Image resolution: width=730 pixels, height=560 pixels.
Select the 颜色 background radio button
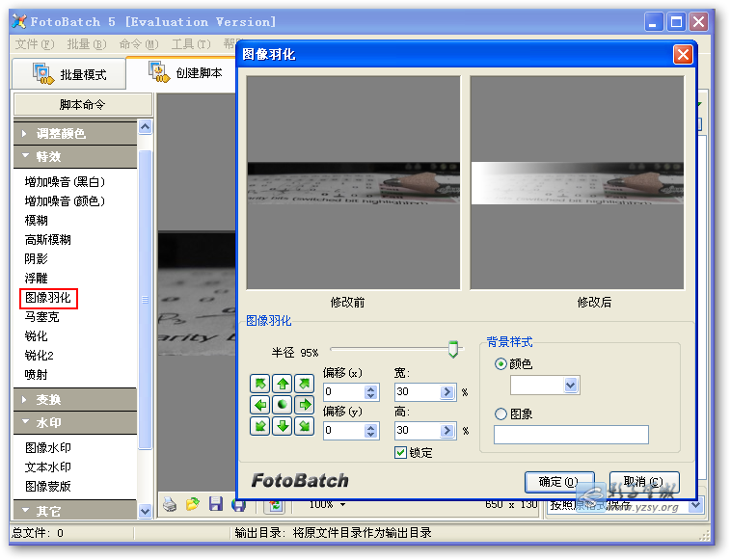pyautogui.click(x=500, y=363)
